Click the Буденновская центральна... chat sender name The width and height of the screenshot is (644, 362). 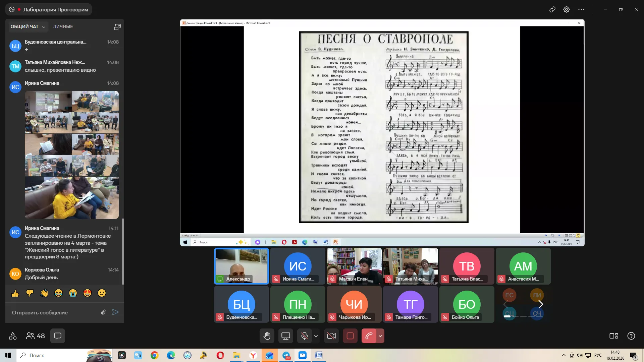click(56, 42)
